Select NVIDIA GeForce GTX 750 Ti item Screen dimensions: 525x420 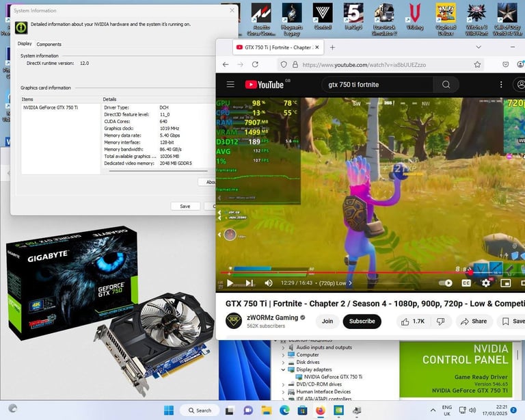50,107
